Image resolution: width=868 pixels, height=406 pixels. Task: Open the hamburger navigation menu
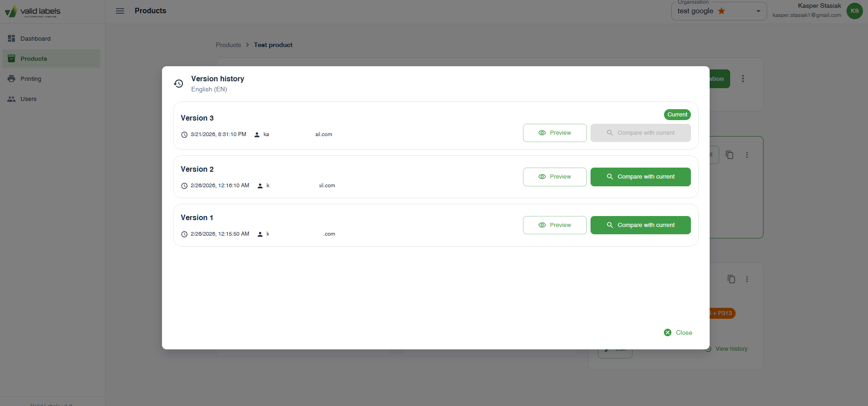120,11
